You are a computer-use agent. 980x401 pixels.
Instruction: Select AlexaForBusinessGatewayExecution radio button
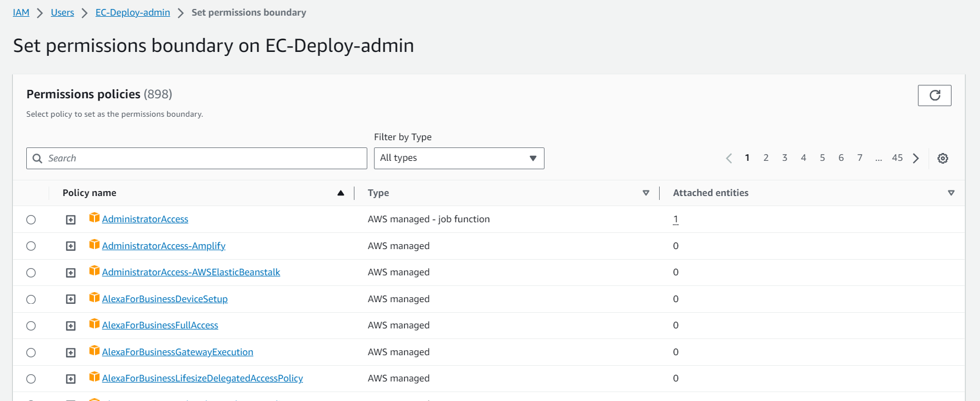(x=31, y=352)
